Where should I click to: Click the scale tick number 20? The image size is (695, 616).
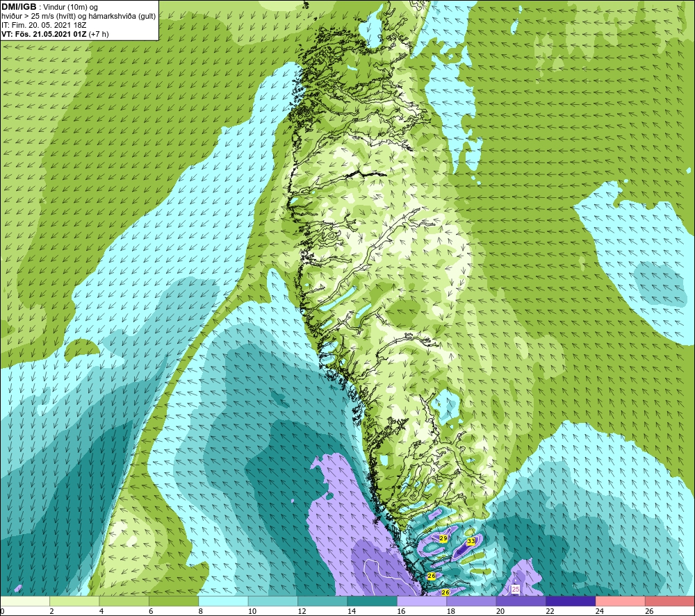pyautogui.click(x=500, y=611)
